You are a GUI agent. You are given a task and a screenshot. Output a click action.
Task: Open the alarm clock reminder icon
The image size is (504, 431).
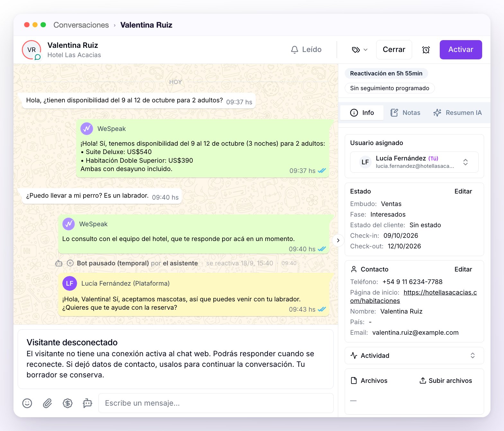pyautogui.click(x=426, y=50)
